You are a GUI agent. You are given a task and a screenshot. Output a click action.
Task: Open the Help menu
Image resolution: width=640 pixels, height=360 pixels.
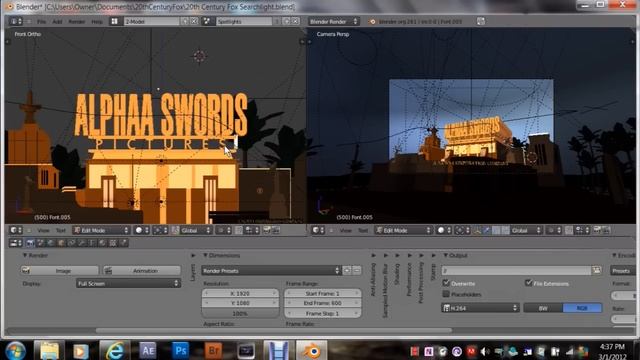pyautogui.click(x=97, y=21)
